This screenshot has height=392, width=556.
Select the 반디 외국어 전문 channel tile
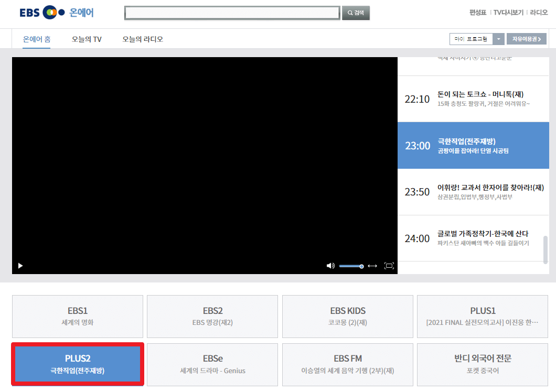point(483,364)
